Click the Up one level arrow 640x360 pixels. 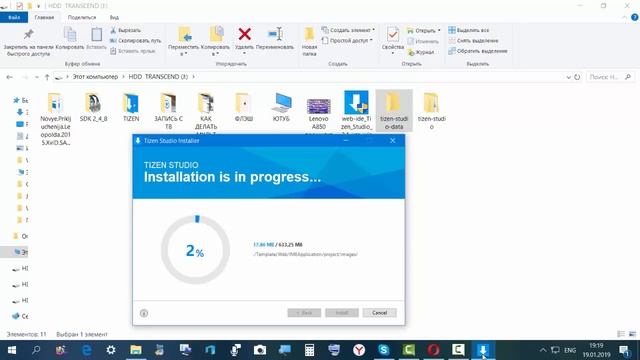click(x=47, y=77)
